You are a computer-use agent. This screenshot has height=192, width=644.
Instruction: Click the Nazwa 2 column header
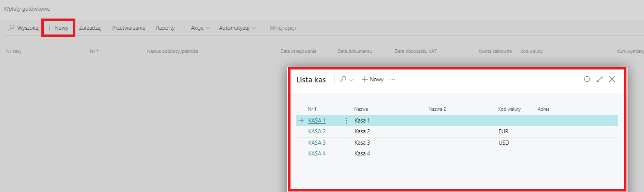point(437,109)
